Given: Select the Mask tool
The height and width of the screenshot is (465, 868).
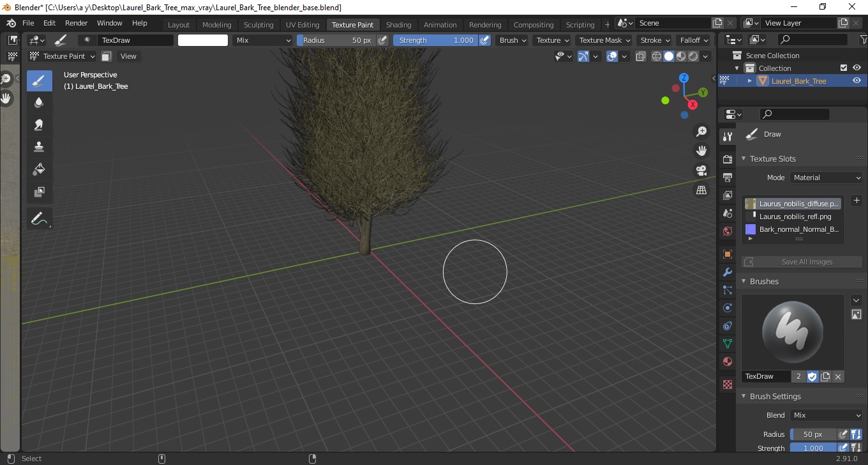Looking at the screenshot, I should point(39,192).
